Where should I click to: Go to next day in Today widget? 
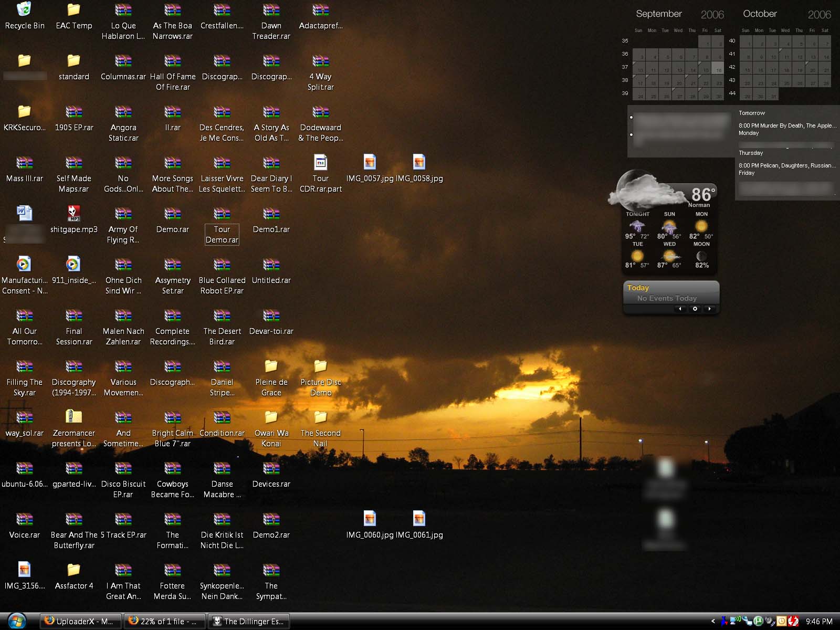710,309
